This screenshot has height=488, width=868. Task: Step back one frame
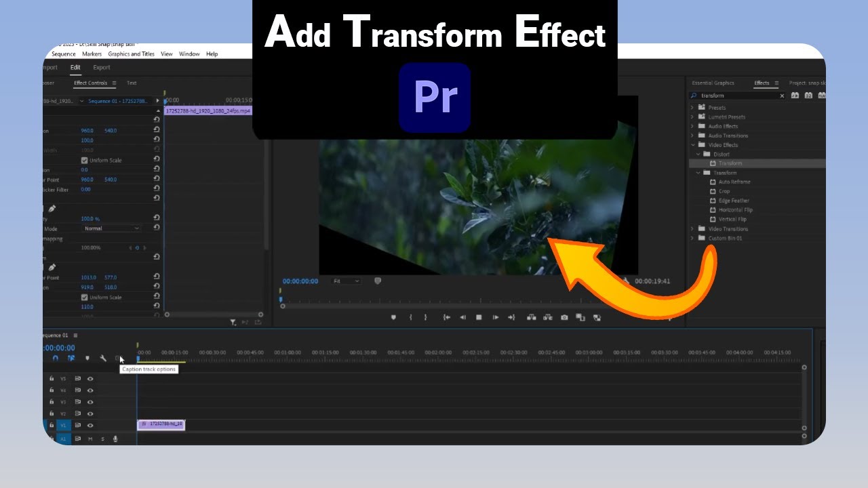click(462, 317)
